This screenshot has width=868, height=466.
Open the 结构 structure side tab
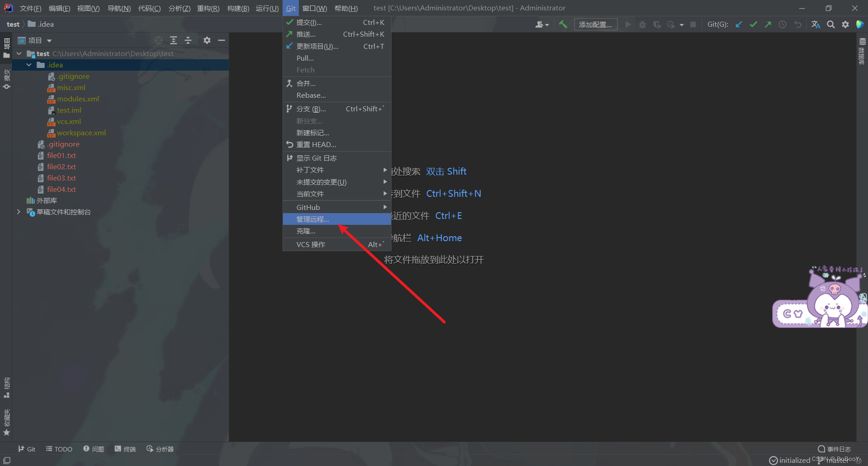pos(6,388)
